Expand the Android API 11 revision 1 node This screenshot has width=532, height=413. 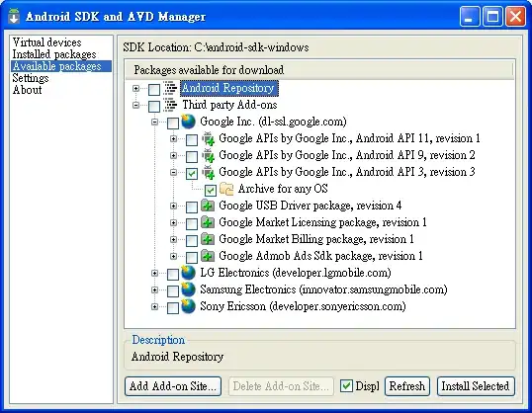[173, 138]
